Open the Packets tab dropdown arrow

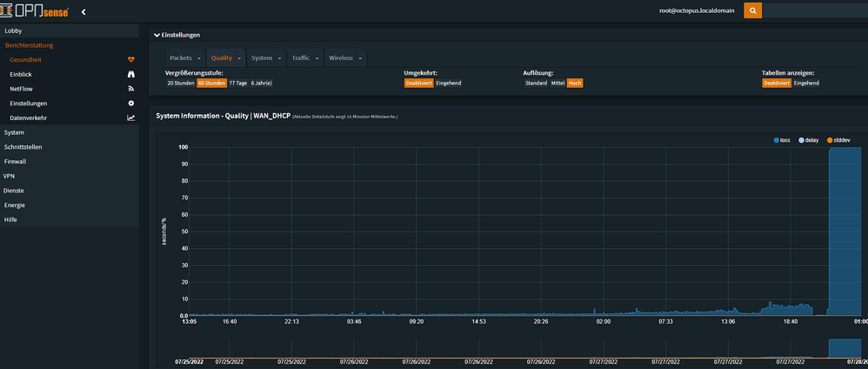point(198,58)
